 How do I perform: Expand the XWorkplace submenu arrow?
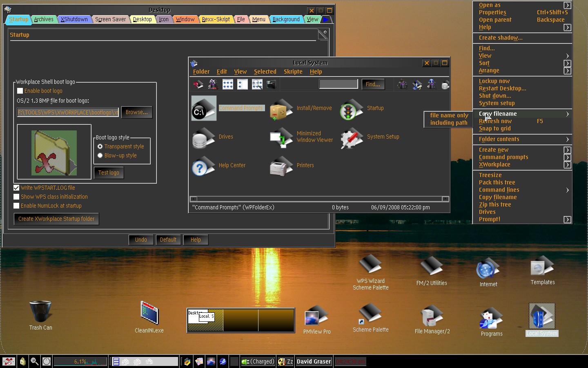pyautogui.click(x=567, y=165)
